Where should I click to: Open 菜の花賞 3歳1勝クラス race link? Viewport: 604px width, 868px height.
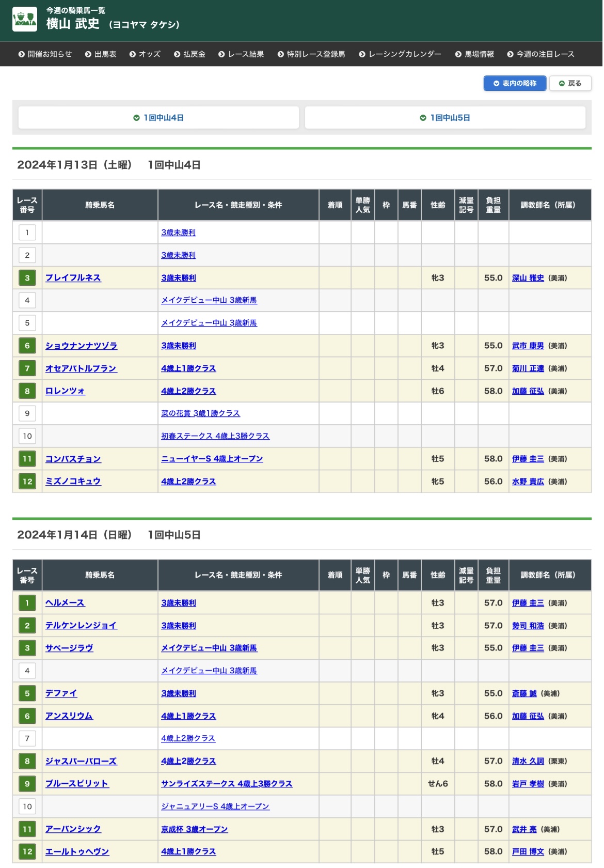[201, 413]
